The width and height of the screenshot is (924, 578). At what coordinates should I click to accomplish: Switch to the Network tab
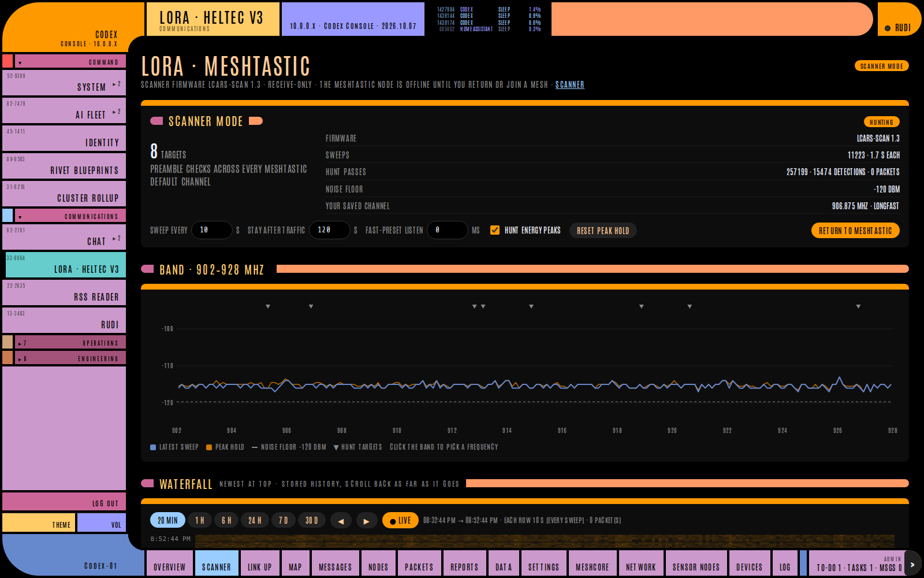pos(641,564)
